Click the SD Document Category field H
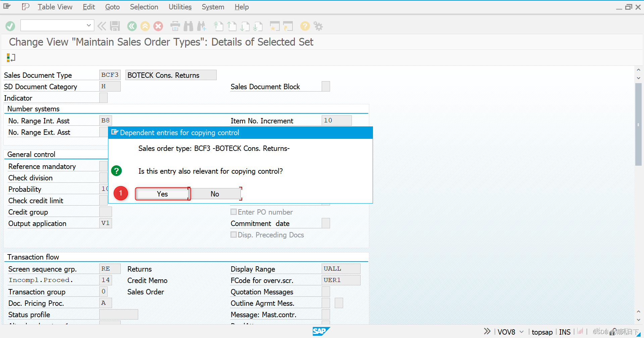The image size is (644, 338). pos(110,87)
